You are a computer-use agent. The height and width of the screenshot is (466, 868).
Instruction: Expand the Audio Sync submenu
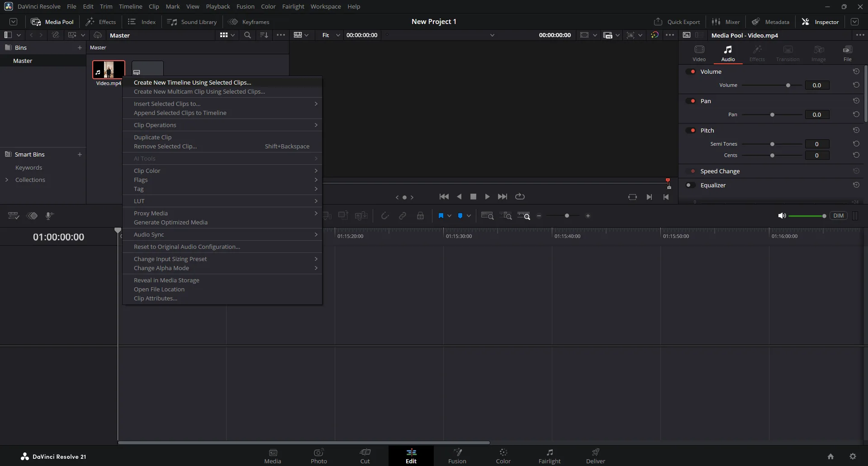pos(222,234)
